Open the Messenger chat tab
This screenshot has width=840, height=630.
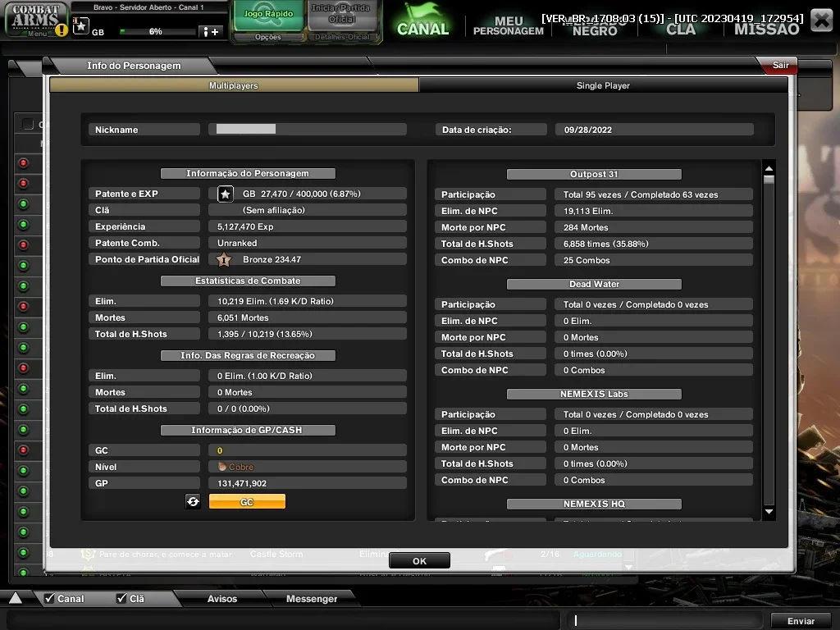tap(312, 599)
